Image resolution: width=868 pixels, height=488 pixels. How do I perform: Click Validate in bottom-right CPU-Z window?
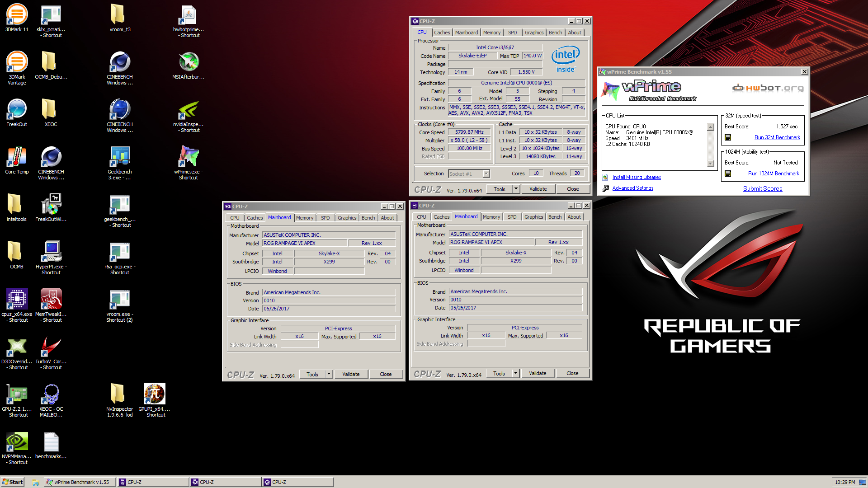click(538, 373)
